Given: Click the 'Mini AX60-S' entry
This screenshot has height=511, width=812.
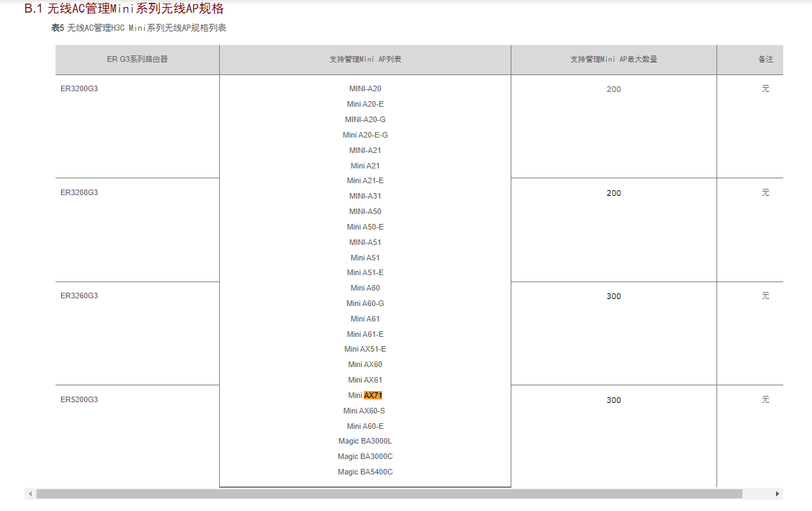Looking at the screenshot, I should [364, 411].
